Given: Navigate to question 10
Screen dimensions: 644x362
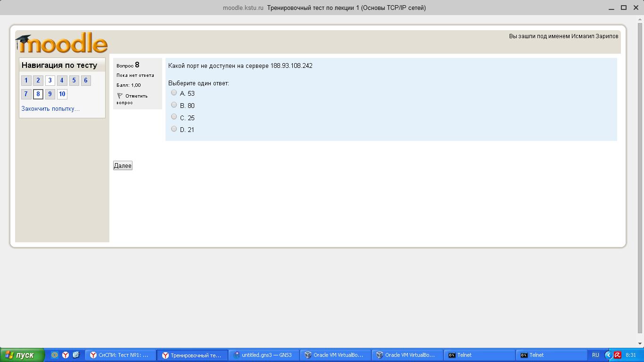Looking at the screenshot, I should pyautogui.click(x=62, y=94).
